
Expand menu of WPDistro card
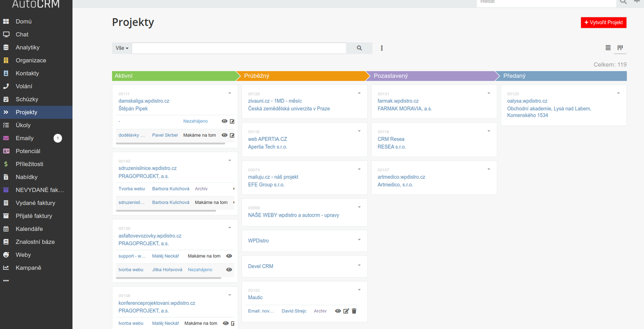359,240
